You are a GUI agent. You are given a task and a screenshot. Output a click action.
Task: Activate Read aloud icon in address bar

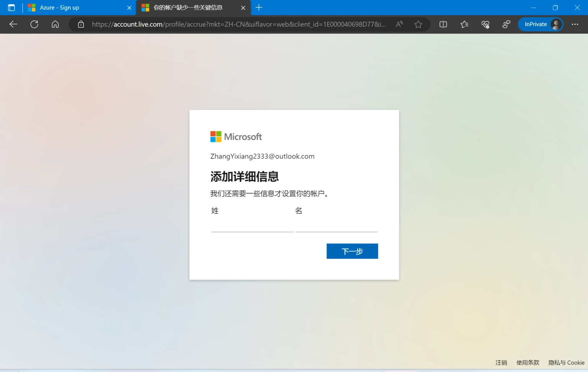tap(399, 24)
